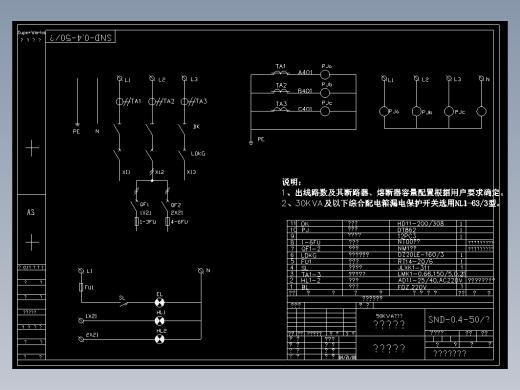Click the RT14-20/6 model cell
This screenshot has width=520, height=390.
tap(415, 261)
